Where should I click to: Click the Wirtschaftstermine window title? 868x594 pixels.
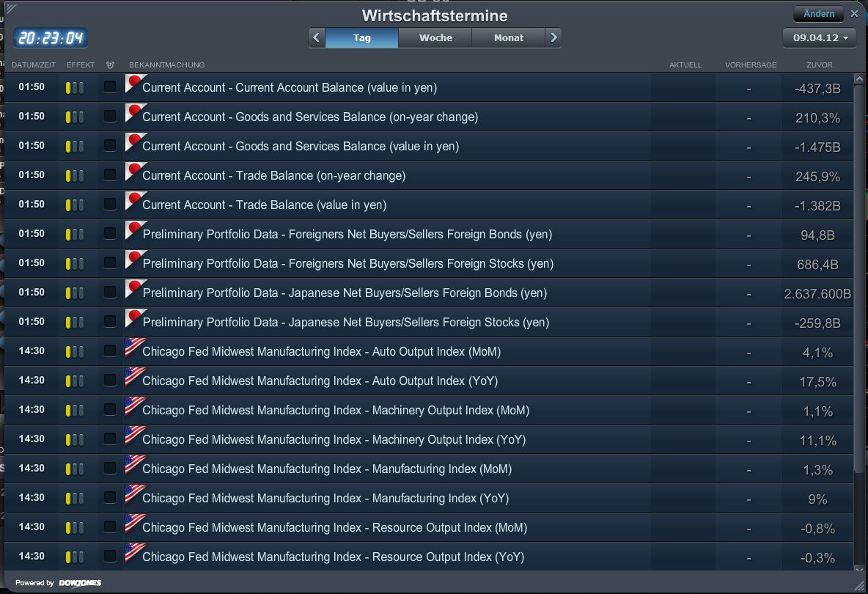pyautogui.click(x=435, y=15)
